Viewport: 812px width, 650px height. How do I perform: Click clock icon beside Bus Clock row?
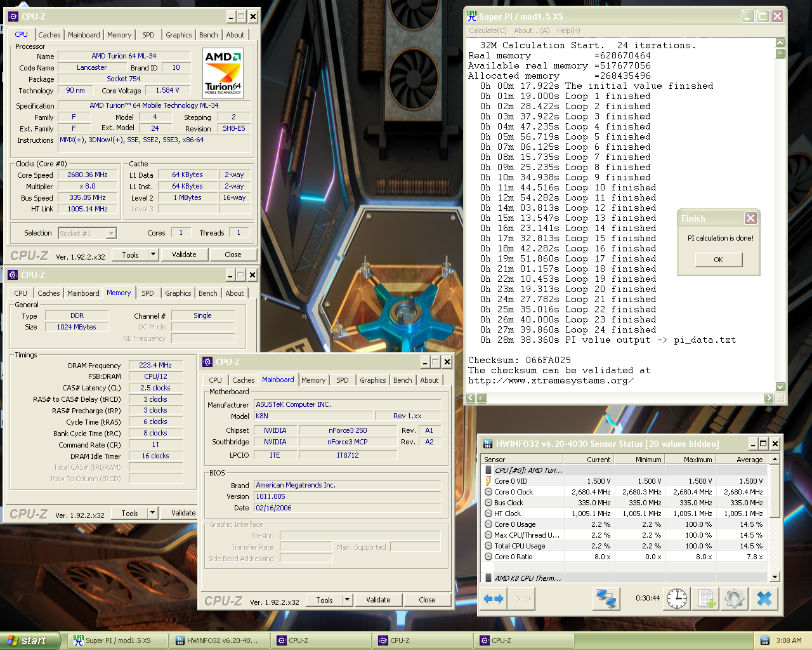pyautogui.click(x=488, y=503)
